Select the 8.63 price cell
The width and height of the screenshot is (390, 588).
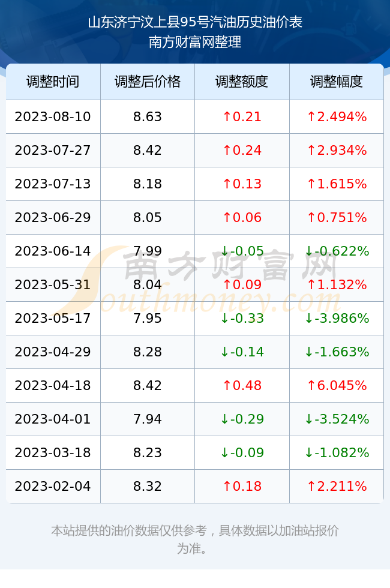pyautogui.click(x=148, y=116)
